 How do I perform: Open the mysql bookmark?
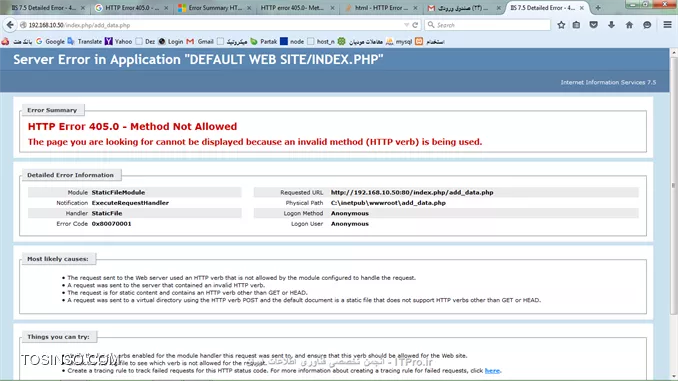(x=399, y=42)
